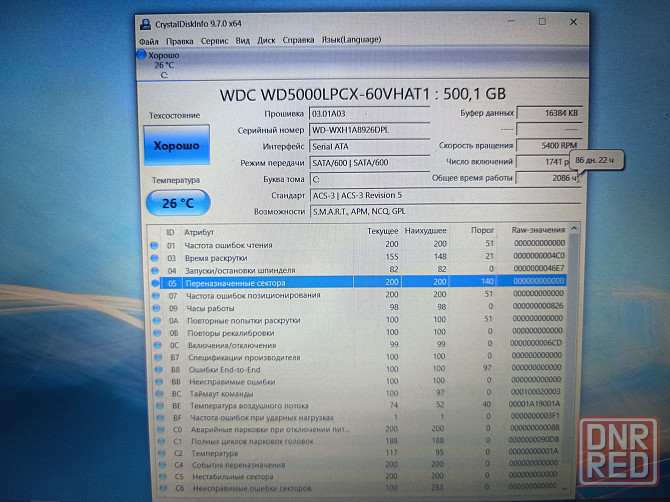The image size is (670, 502).
Task: Click status icon for Часы работы row
Action: click(154, 307)
